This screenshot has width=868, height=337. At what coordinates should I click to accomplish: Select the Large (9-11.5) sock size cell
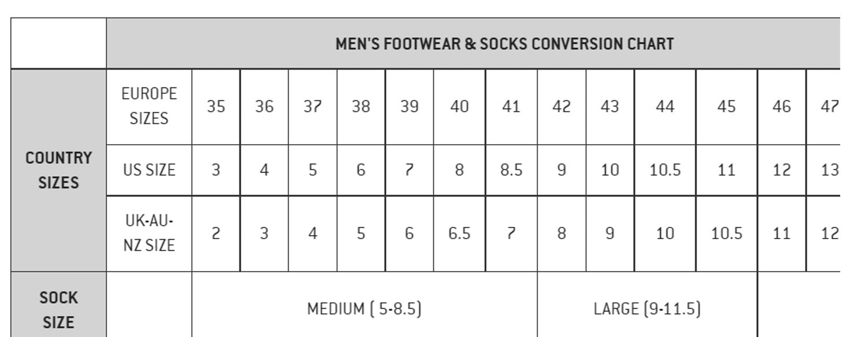[647, 309]
